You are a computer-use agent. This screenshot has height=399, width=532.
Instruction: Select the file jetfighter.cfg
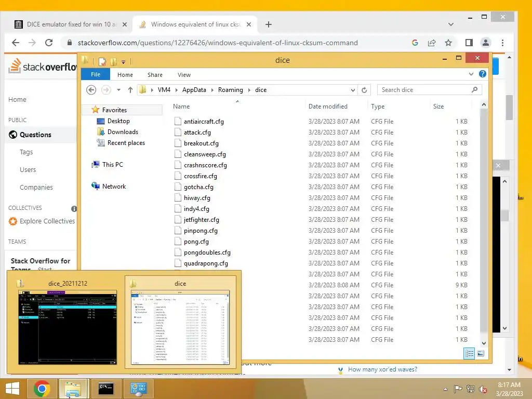pos(201,220)
